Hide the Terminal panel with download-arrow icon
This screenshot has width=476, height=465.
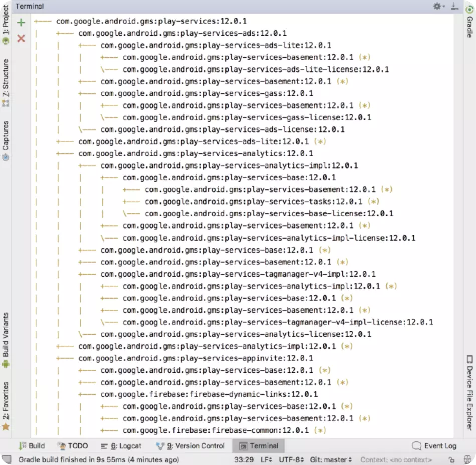click(x=454, y=6)
